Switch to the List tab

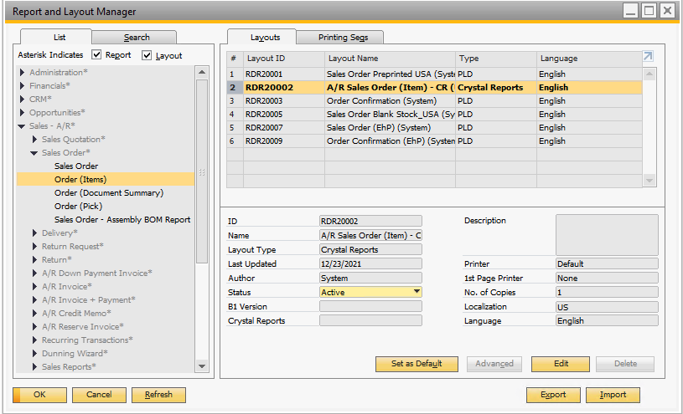tap(59, 37)
